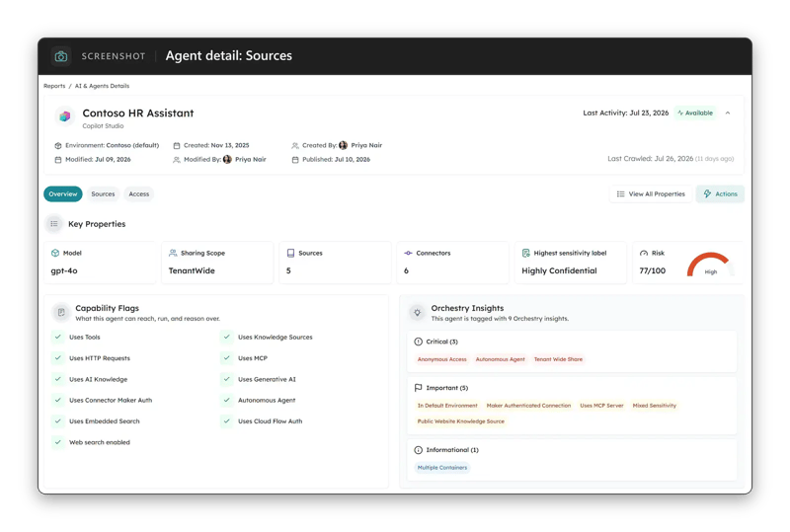Click the Informational info circle icon
This screenshot has height=532, width=790.
[418, 450]
